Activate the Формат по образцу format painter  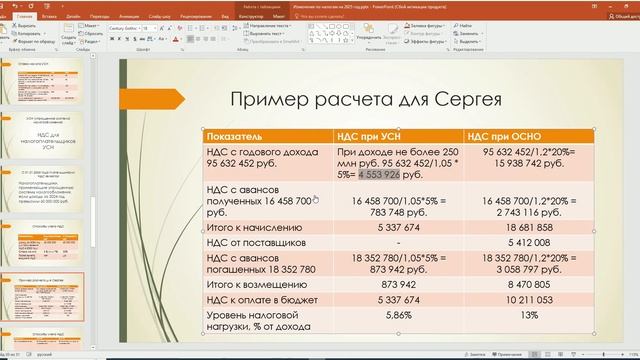tap(33, 41)
